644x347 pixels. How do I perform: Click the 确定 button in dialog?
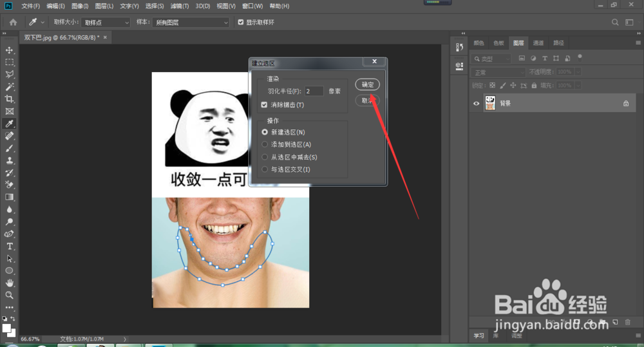coord(367,84)
